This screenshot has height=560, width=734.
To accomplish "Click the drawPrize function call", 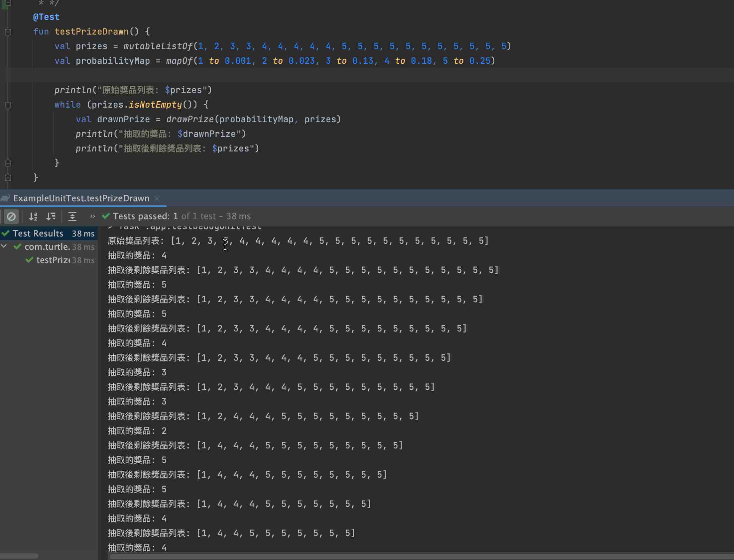I will coord(190,119).
